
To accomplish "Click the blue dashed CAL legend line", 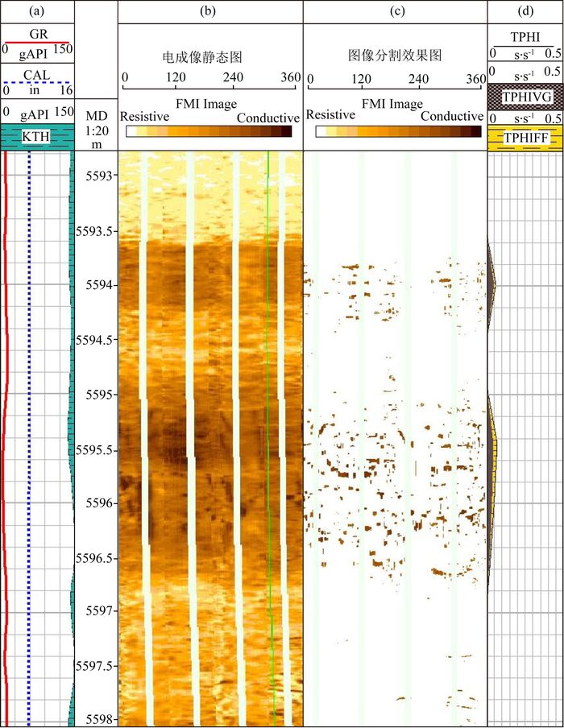I will [x=37, y=84].
